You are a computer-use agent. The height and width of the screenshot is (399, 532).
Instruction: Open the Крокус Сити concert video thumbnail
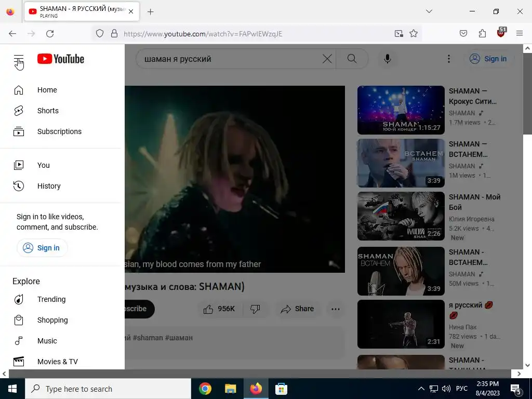pyautogui.click(x=401, y=110)
